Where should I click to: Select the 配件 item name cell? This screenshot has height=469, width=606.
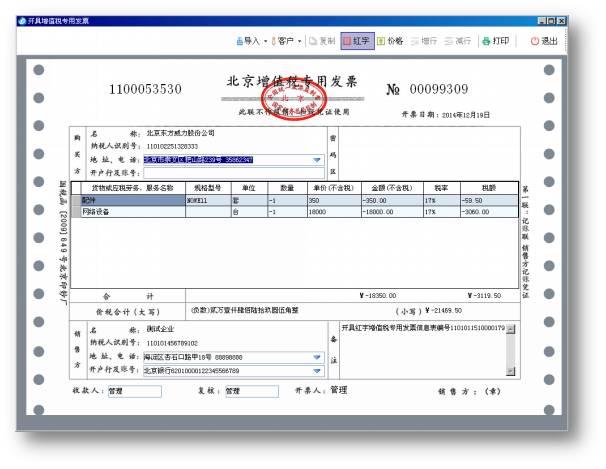[x=133, y=201]
